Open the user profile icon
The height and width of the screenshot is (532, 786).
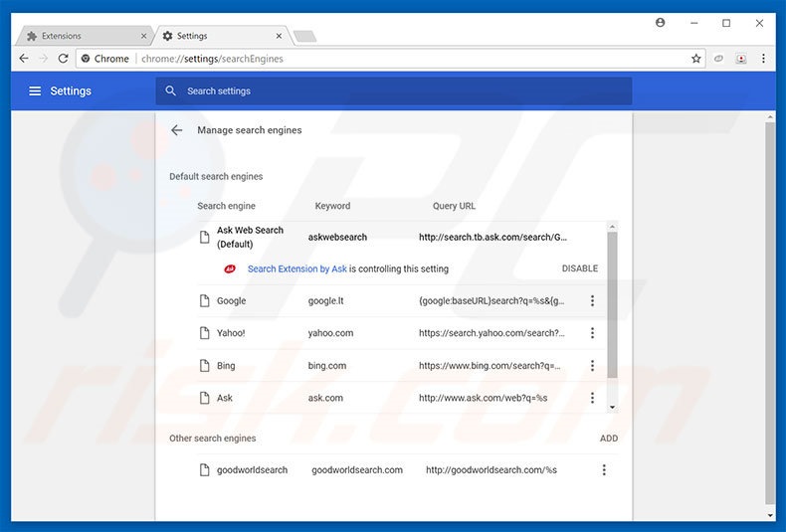tap(661, 23)
